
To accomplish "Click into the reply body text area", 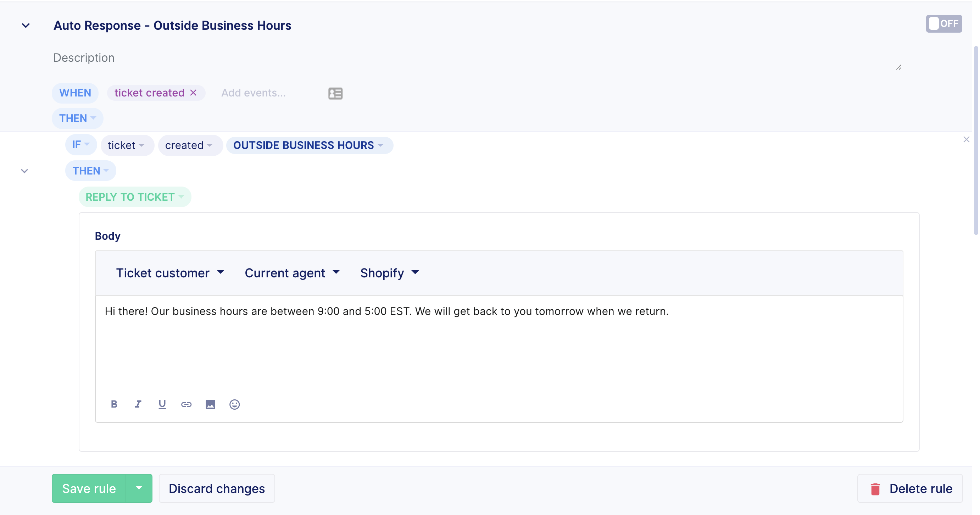I will (499, 343).
